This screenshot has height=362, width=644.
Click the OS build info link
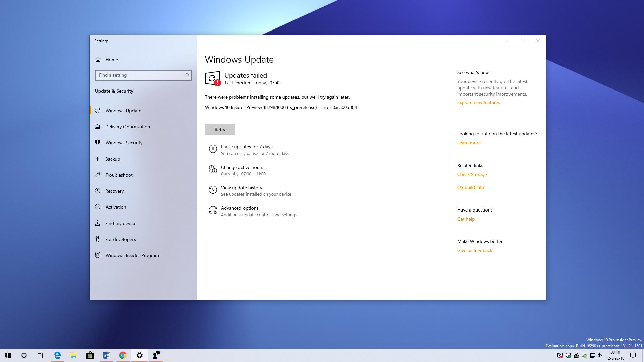tap(470, 188)
